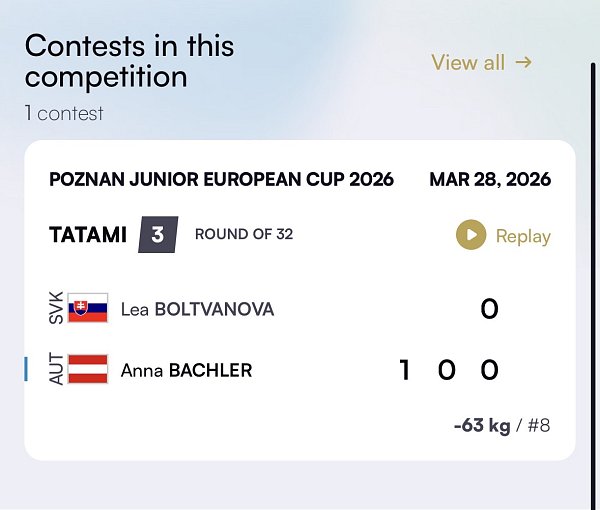
Task: Click Bachler's ippon score of 1
Action: 404,370
